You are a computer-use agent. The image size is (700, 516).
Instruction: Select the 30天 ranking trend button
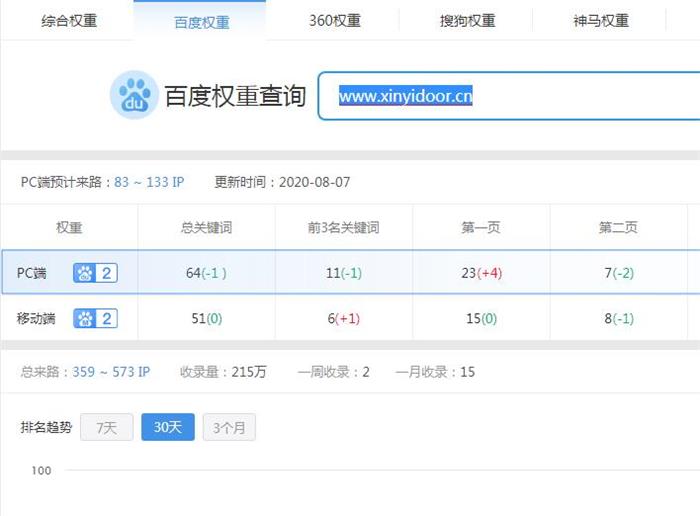pyautogui.click(x=168, y=427)
